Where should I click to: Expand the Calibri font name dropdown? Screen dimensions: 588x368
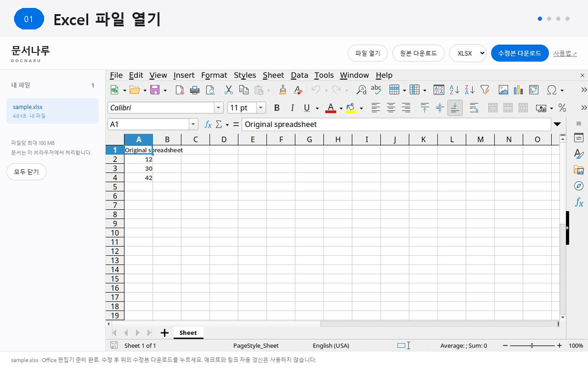click(219, 108)
